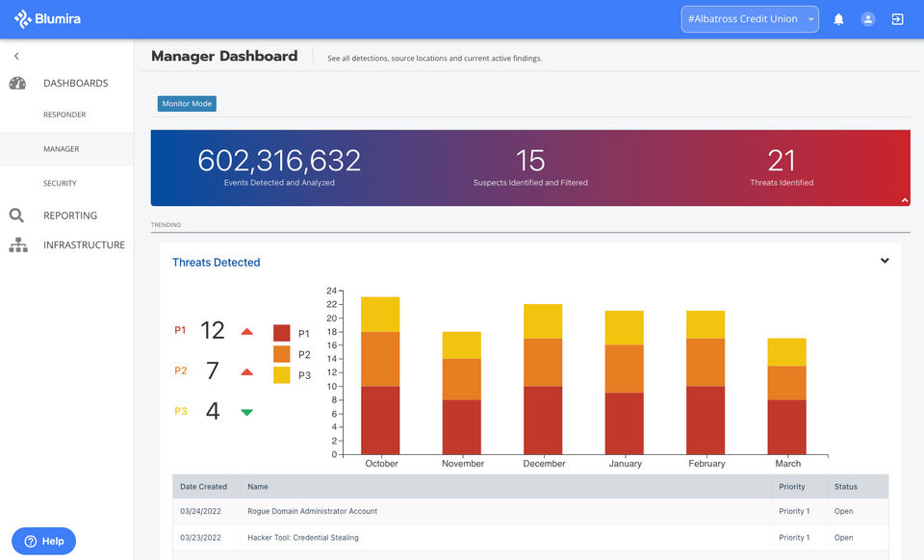Click the P2 red up trend arrow
Image resolution: width=924 pixels, height=560 pixels.
(247, 371)
